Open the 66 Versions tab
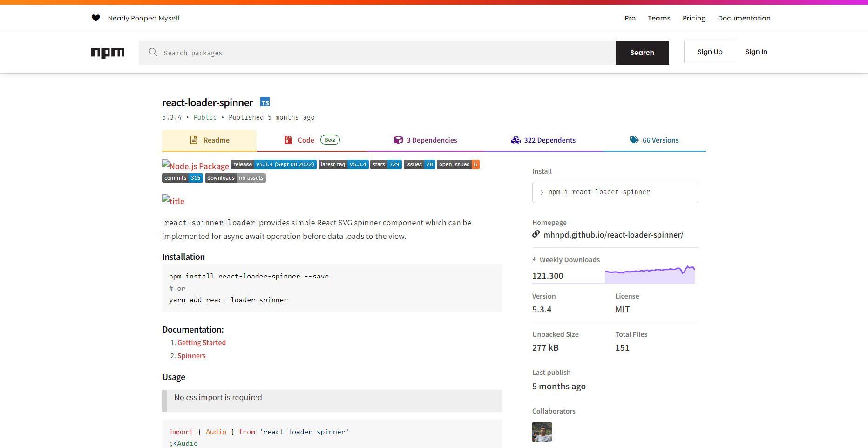Viewport: 868px width, 448px height. 654,140
